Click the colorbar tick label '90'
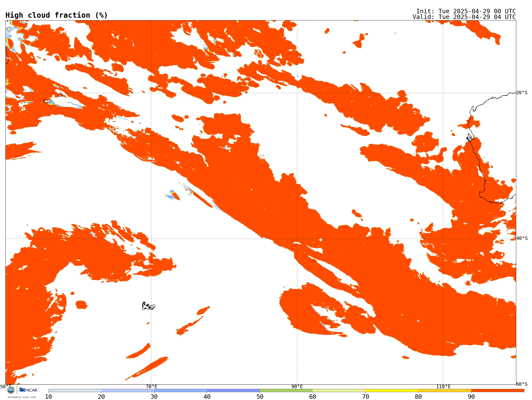532x400 pixels. pyautogui.click(x=471, y=397)
